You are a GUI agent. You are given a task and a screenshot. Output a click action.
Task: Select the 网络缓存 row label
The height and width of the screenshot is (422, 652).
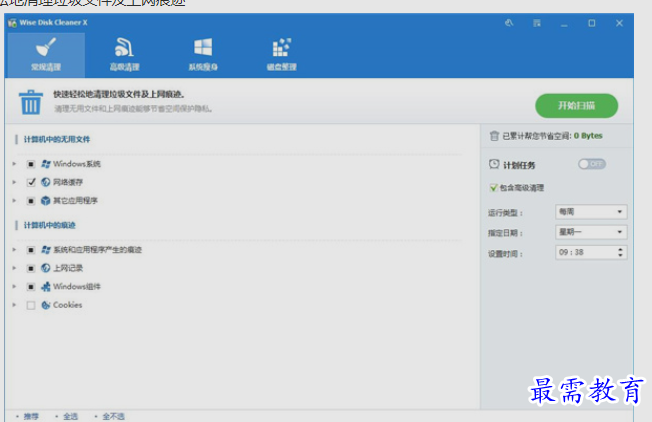tap(68, 182)
